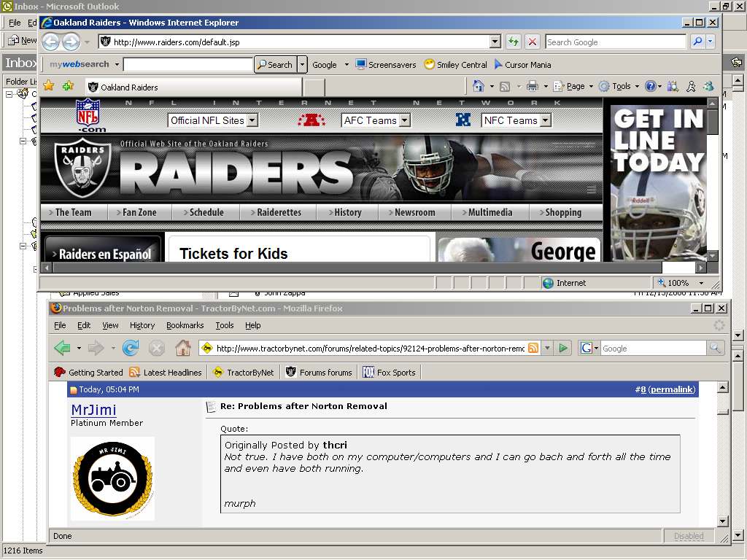
Task: Click in the mywebsearch input field
Action: (x=187, y=64)
